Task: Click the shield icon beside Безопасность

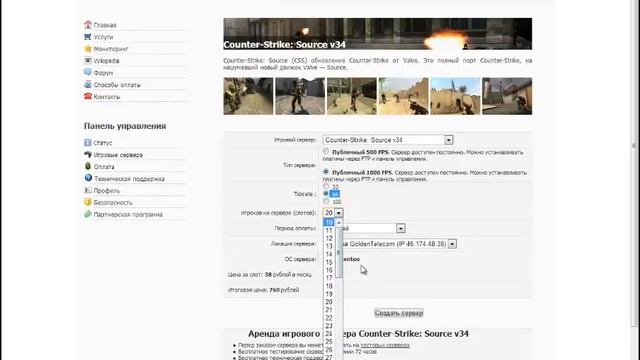Action: point(88,202)
